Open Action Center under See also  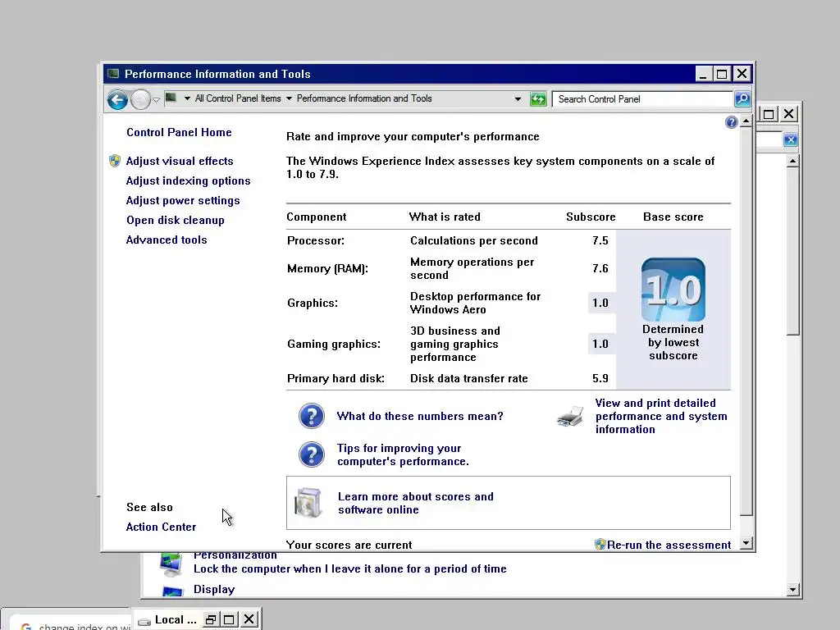click(x=161, y=527)
